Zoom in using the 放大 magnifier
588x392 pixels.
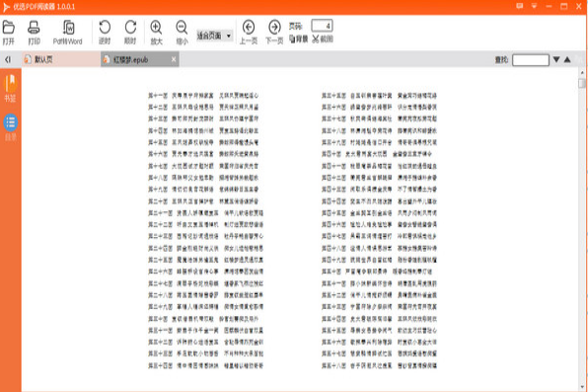pyautogui.click(x=156, y=33)
